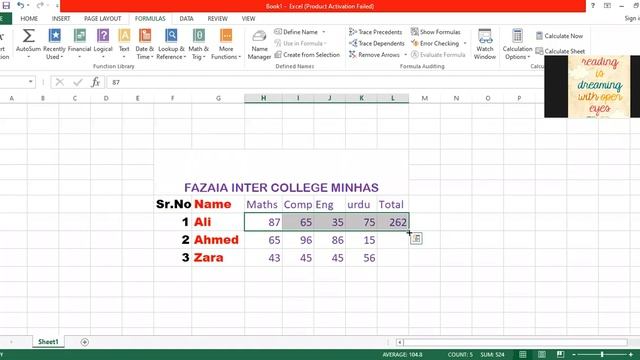640x360 pixels.
Task: Open Lookup & Reference functions icon
Action: click(171, 36)
